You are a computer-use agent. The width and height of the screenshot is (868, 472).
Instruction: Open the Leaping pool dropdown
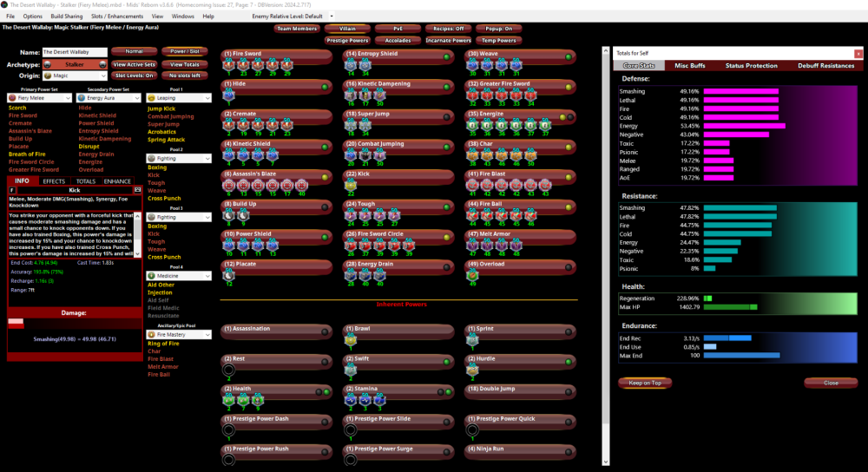tap(179, 98)
